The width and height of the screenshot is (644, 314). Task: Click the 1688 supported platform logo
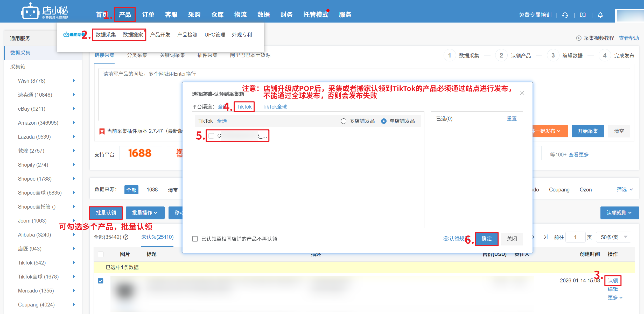point(140,153)
